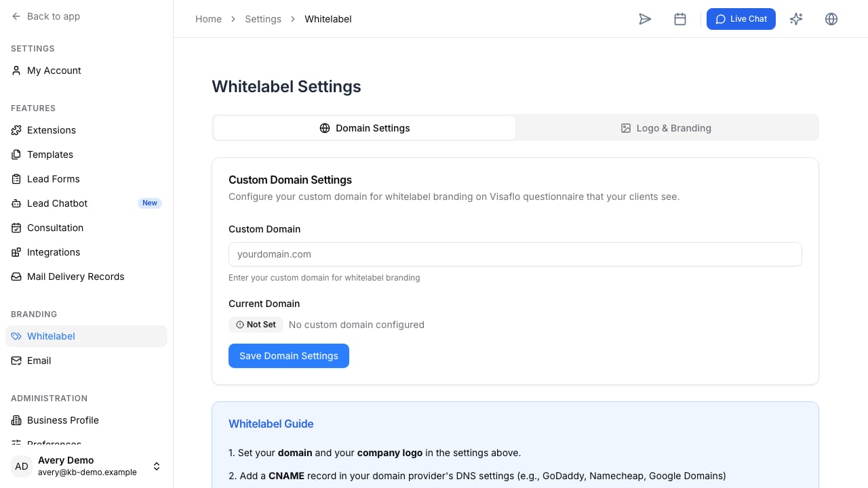This screenshot has height=488, width=868.
Task: Click the Custom Domain input field
Action: tap(515, 254)
